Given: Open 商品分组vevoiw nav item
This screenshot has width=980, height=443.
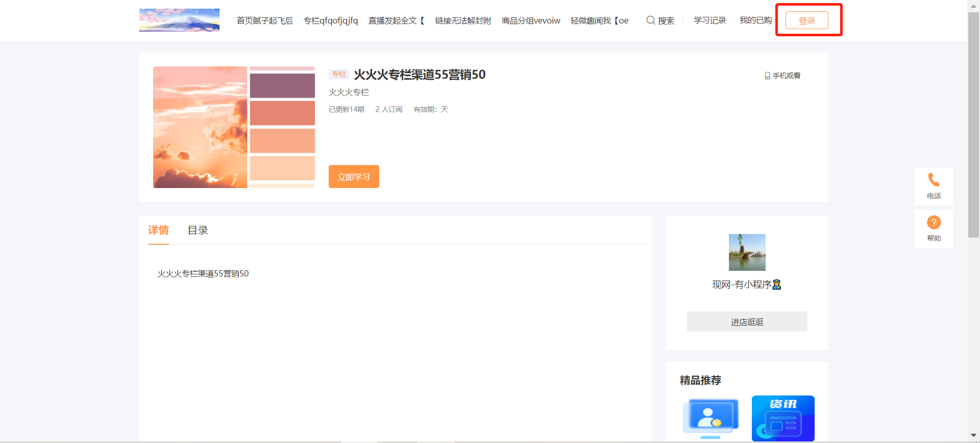Looking at the screenshot, I should (x=531, y=21).
